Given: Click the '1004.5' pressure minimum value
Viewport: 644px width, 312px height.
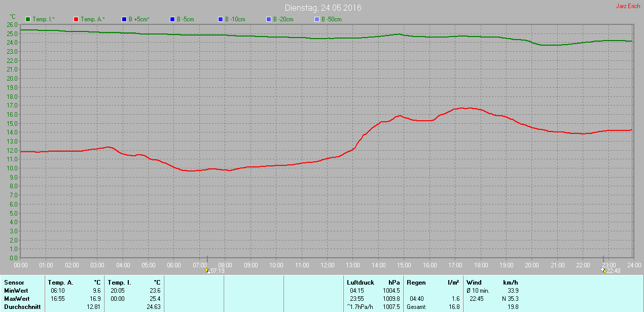Looking at the screenshot, I should (x=391, y=291).
